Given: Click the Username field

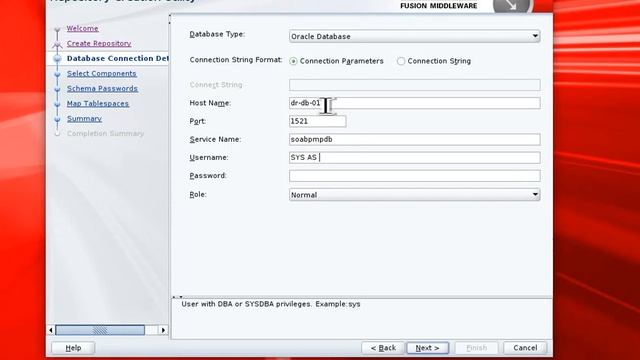Looking at the screenshot, I should pyautogui.click(x=414, y=158).
